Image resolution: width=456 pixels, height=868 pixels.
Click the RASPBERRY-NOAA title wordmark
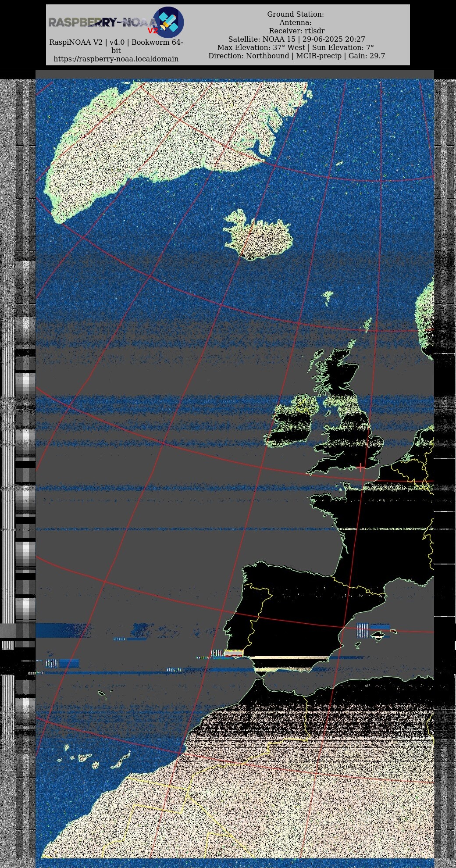tap(103, 22)
